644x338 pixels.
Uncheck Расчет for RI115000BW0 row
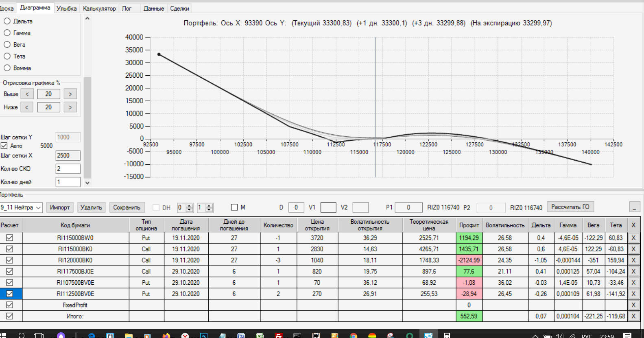click(x=10, y=238)
